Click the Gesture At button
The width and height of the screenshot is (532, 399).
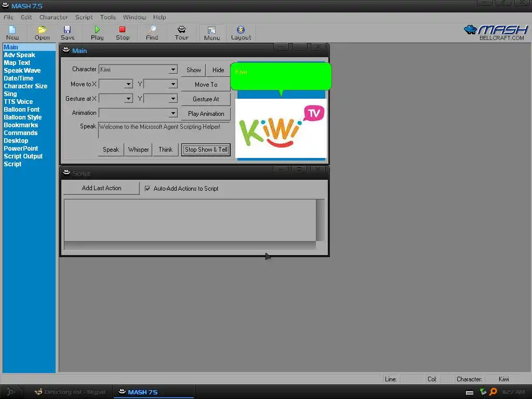click(206, 99)
